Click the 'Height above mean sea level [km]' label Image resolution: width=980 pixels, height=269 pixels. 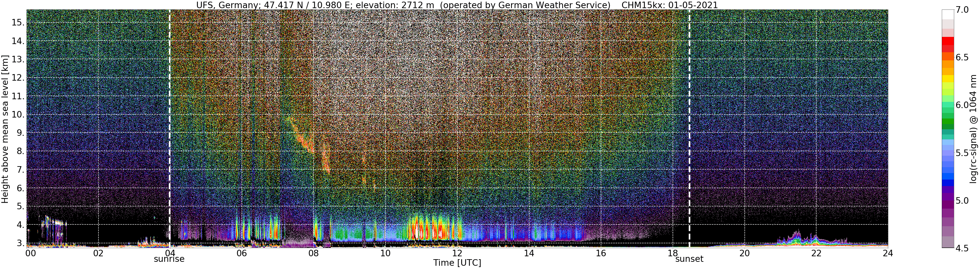5,129
